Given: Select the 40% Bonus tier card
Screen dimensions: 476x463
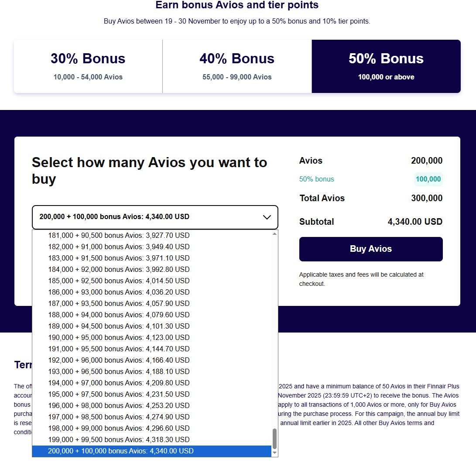Looking at the screenshot, I should click(237, 66).
